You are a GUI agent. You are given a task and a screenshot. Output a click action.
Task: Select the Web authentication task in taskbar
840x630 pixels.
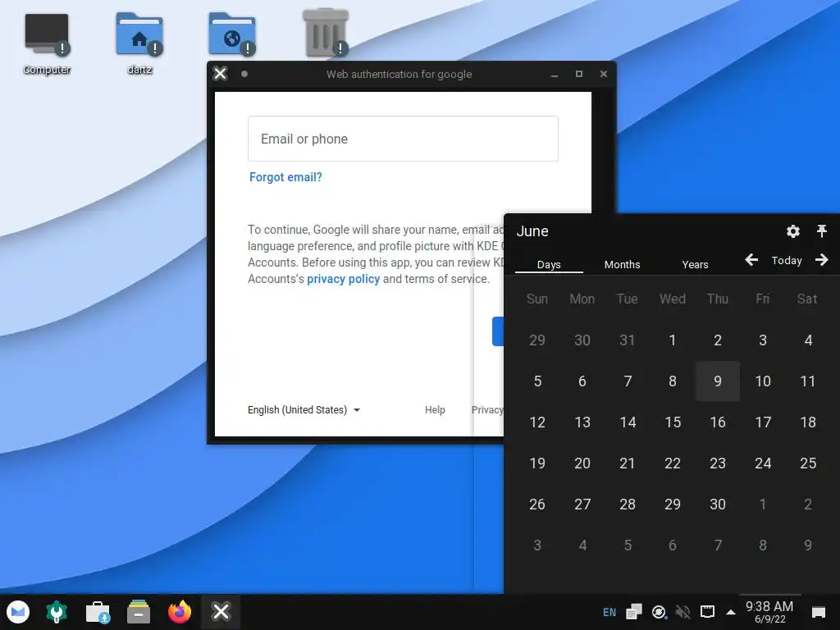pos(220,612)
